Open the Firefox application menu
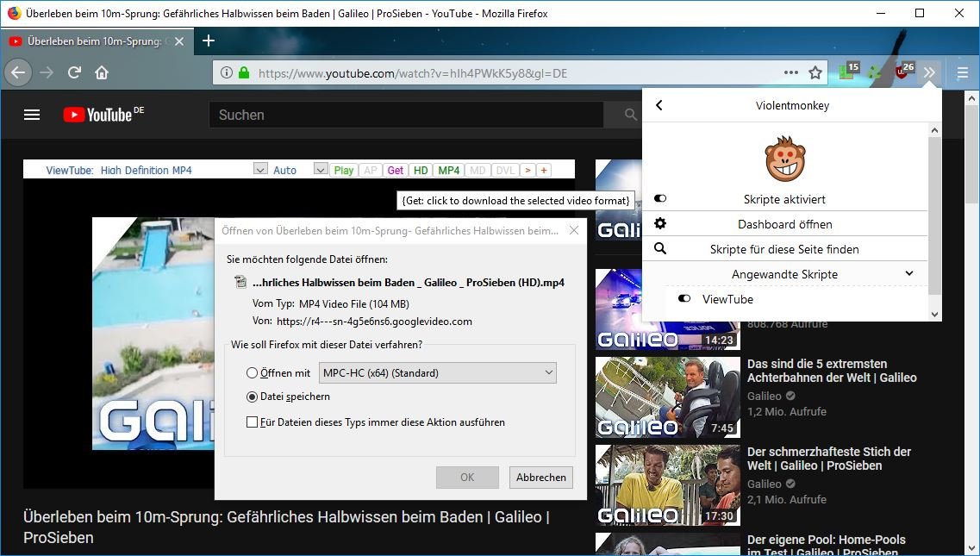The width and height of the screenshot is (980, 556). click(962, 73)
